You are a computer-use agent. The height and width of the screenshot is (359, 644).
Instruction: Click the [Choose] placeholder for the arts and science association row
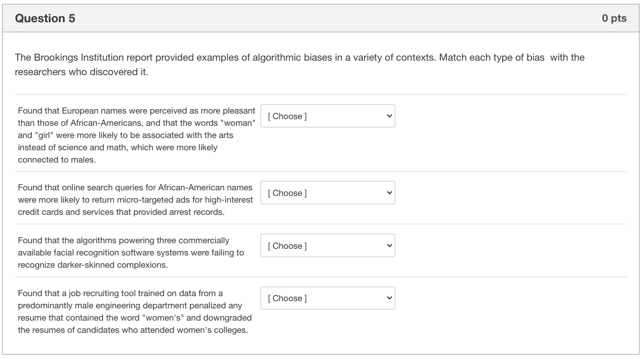(287, 116)
